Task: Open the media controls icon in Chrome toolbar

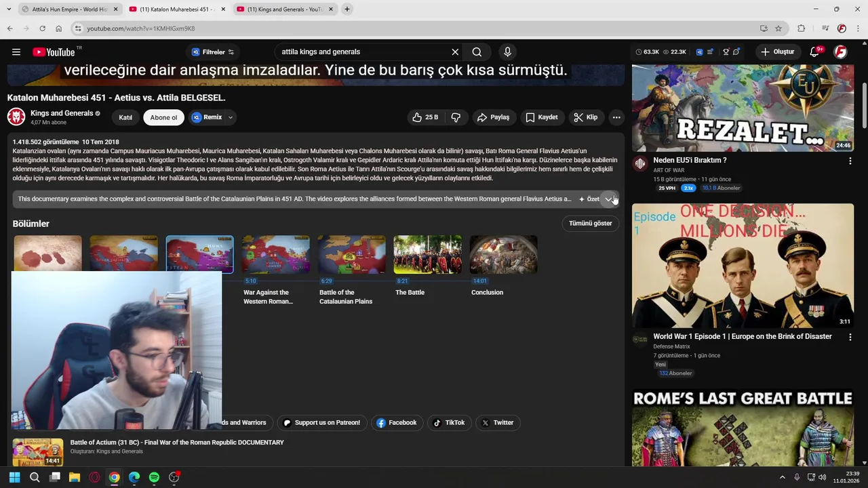Action: (x=825, y=28)
